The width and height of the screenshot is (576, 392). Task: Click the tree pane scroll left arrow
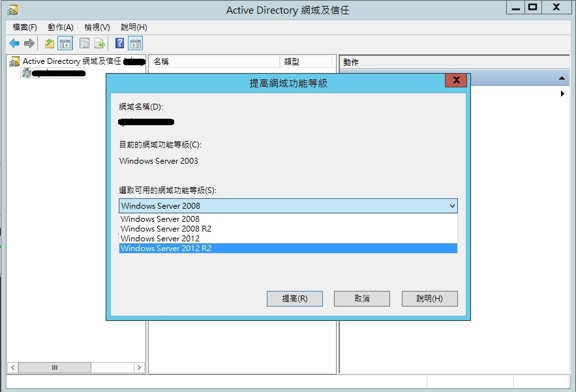(x=13, y=367)
